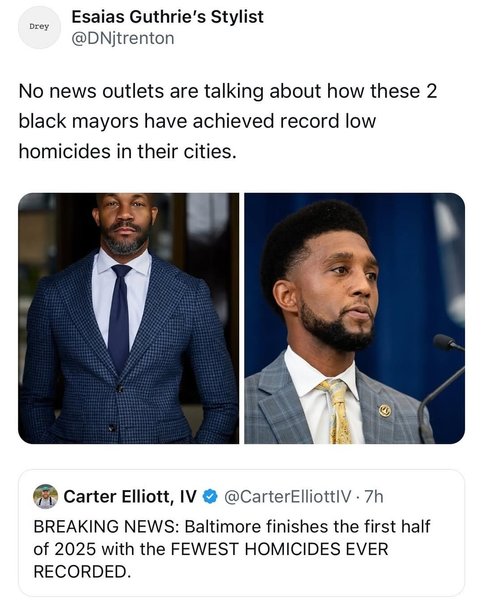This screenshot has height=600, width=483.
Task: Click the navy tie in left photo
Action: (x=120, y=318)
